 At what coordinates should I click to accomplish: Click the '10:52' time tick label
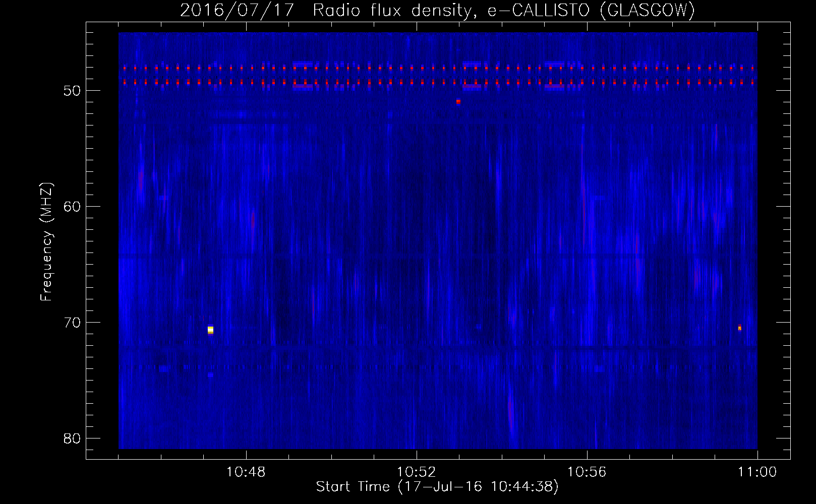click(416, 472)
